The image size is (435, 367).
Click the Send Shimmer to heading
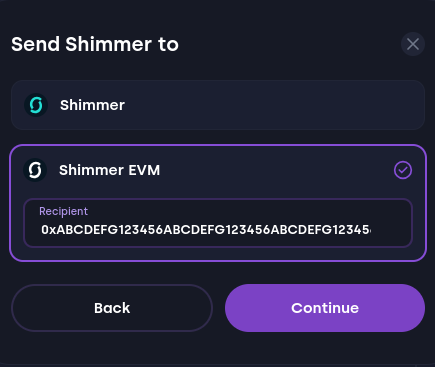(95, 44)
